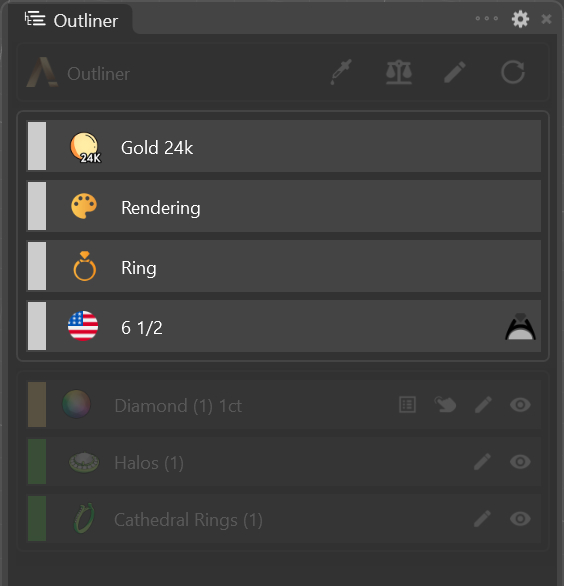
Task: Edit Cathedral Rings (1) with pencil button
Action: 482,519
